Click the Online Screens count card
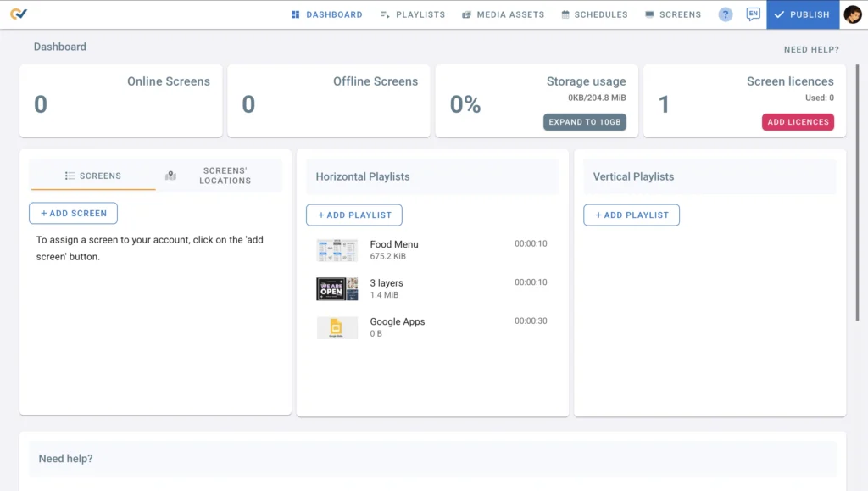 point(120,101)
